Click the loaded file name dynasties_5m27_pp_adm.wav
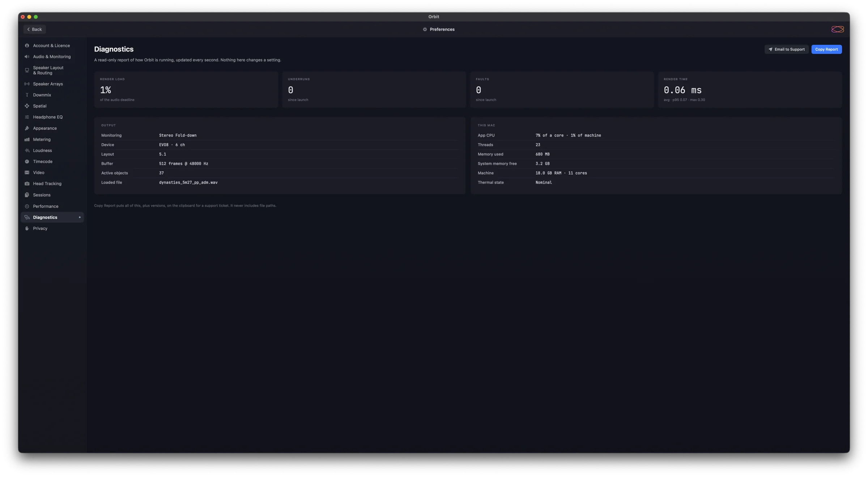Viewport: 868px width, 477px height. coord(188,182)
